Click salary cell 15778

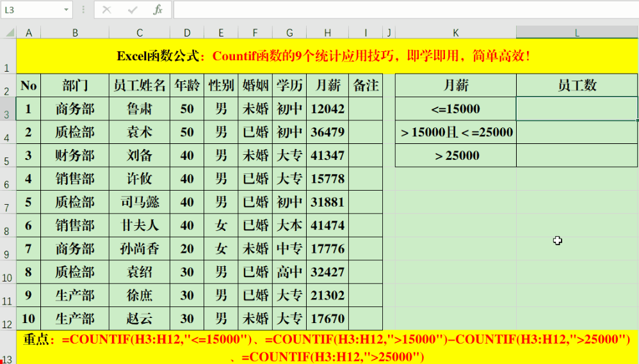point(328,178)
